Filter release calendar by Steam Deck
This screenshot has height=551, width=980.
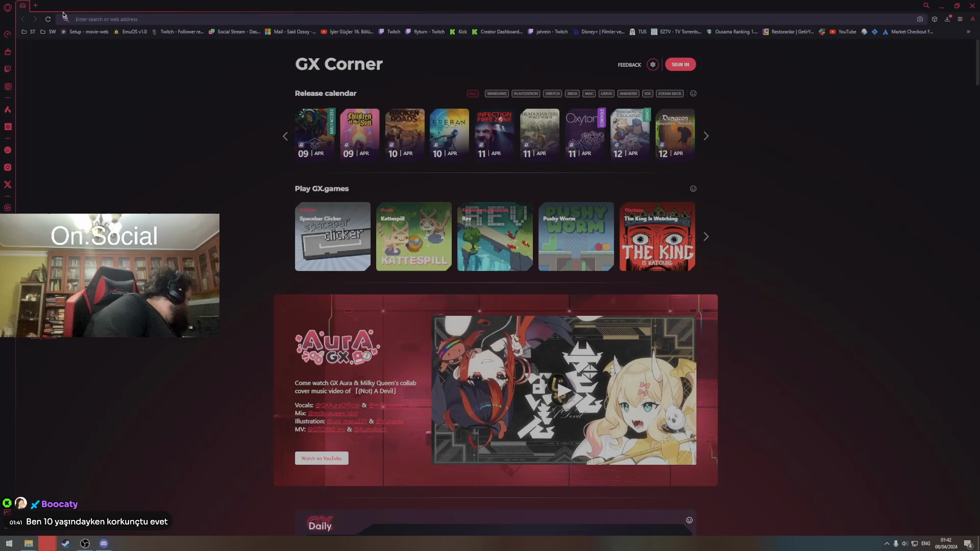pyautogui.click(x=670, y=94)
